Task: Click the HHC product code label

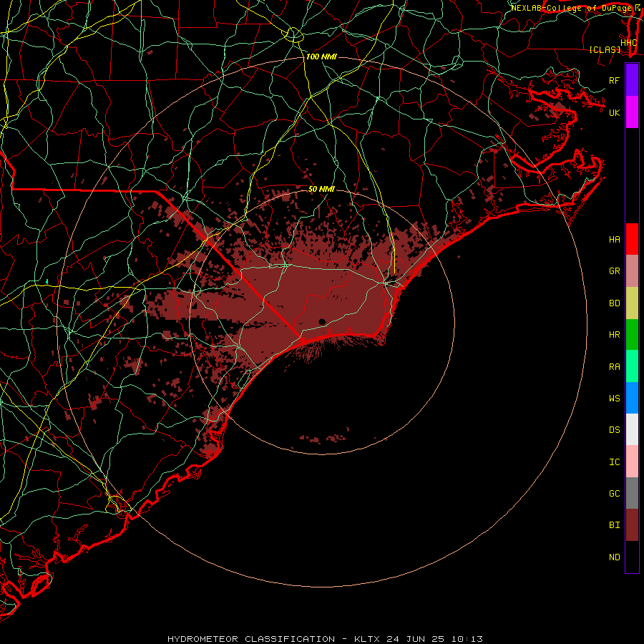Action: 628,43
